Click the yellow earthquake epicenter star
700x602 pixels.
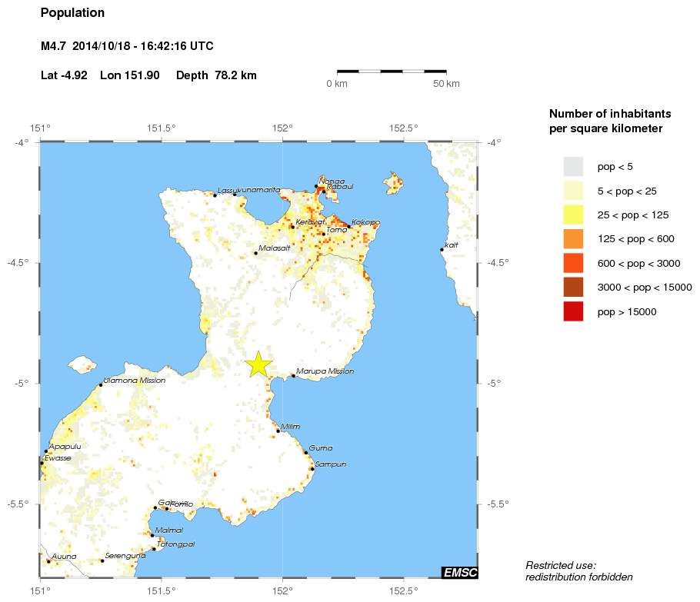[x=258, y=364]
